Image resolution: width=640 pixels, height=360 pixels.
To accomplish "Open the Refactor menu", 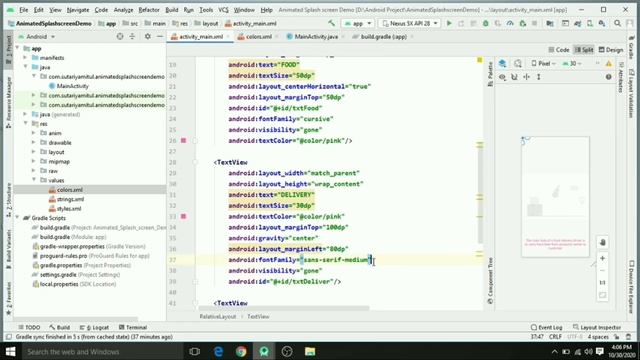I will pos(149,10).
